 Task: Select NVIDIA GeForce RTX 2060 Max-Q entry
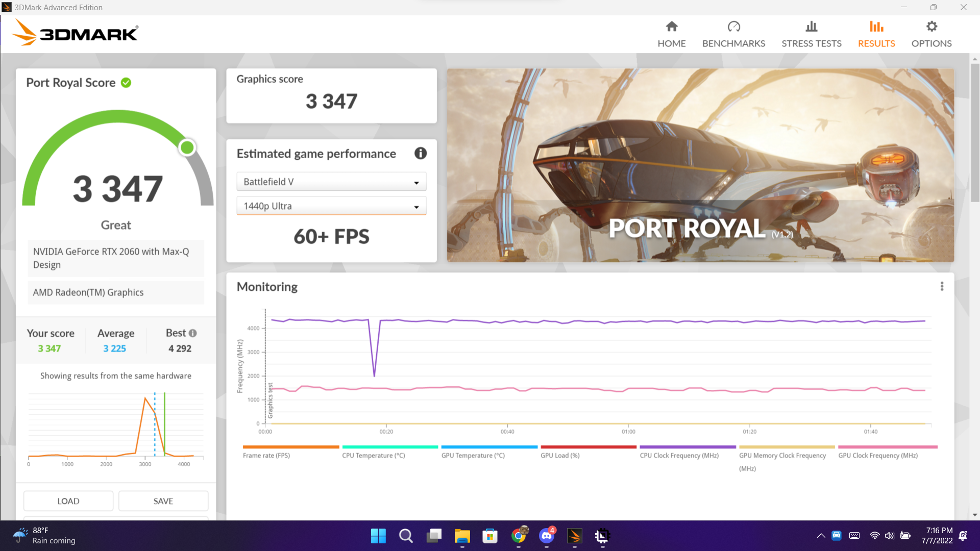116,258
